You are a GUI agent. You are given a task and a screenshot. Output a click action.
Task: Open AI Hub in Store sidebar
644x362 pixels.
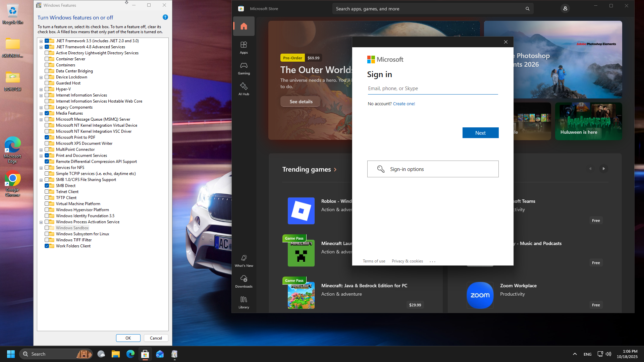point(244,89)
